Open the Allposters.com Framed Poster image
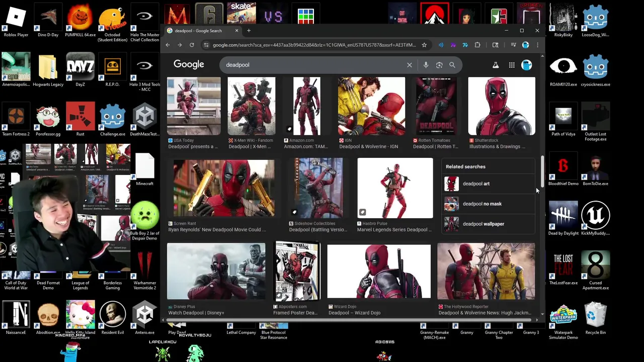 pyautogui.click(x=297, y=271)
